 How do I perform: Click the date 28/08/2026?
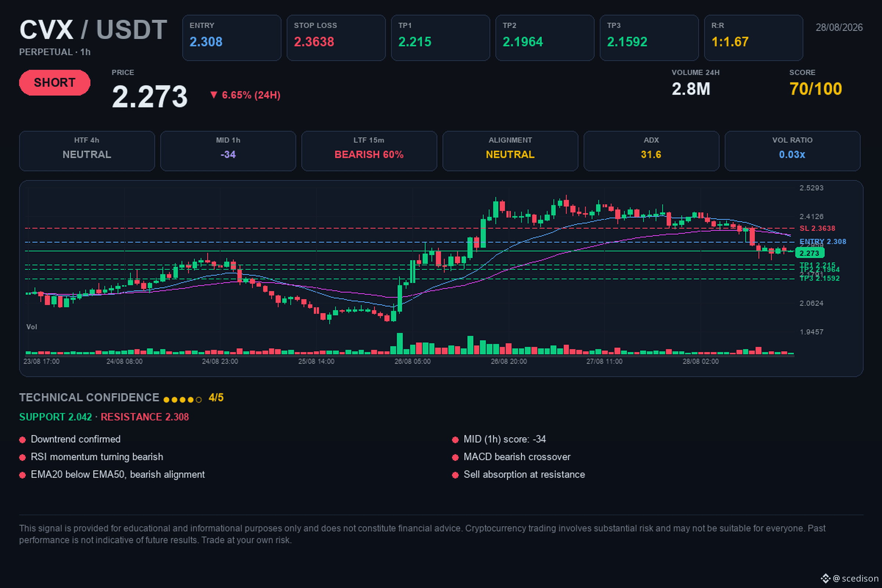(x=839, y=27)
